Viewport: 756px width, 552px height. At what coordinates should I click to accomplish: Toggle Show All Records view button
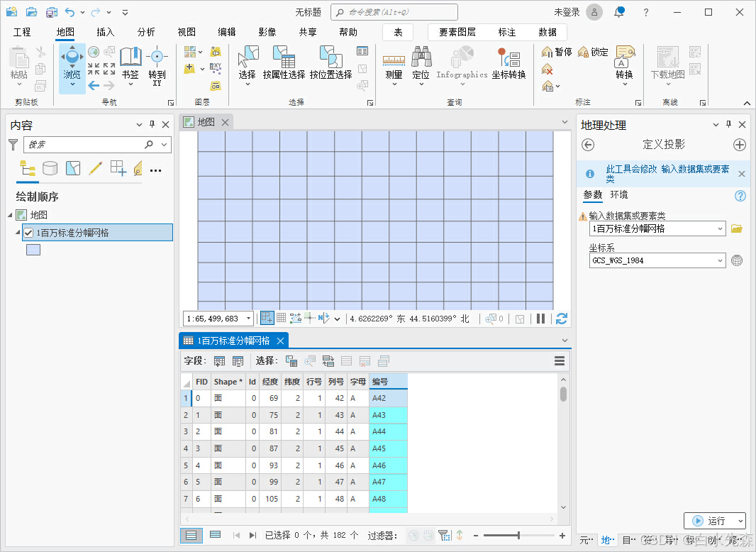pyautogui.click(x=191, y=535)
